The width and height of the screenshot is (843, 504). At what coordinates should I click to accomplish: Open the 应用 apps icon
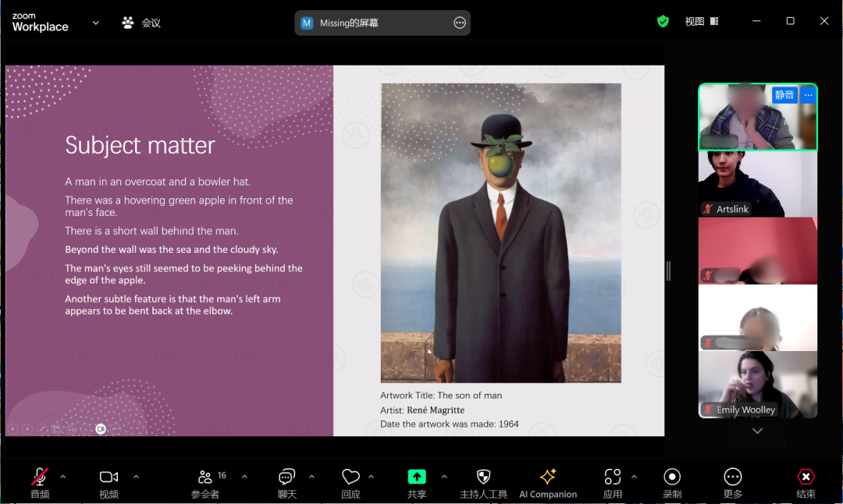(613, 477)
